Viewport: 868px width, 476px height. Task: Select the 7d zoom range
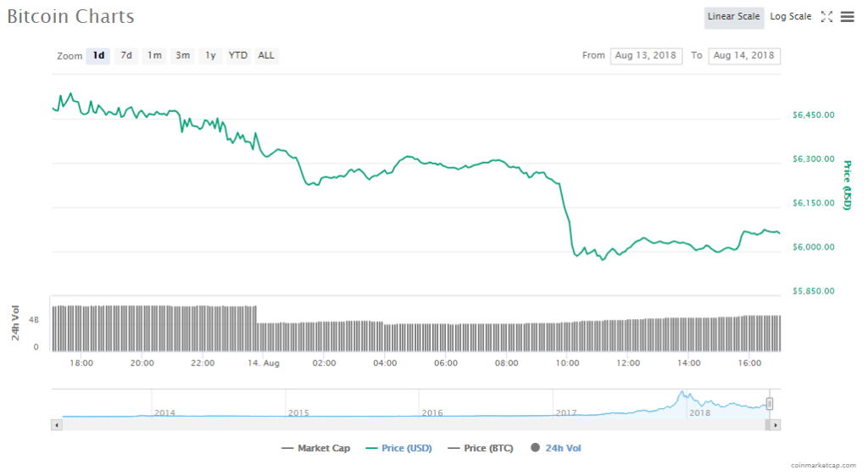point(126,56)
